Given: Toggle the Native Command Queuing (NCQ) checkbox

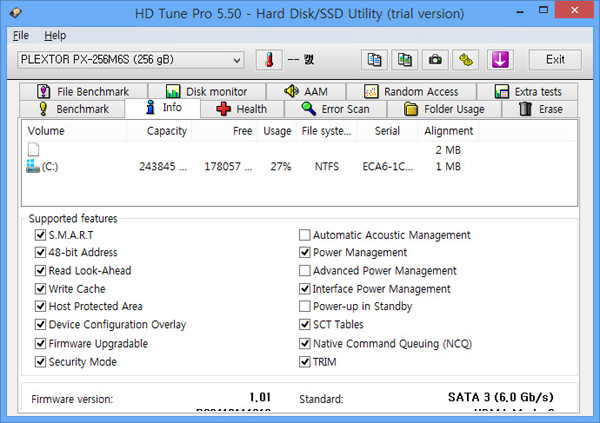Looking at the screenshot, I should 305,343.
